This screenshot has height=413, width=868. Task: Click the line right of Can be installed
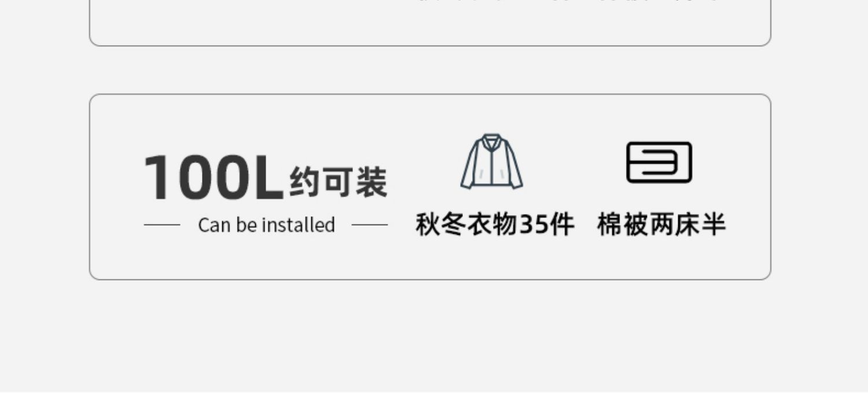pos(370,224)
